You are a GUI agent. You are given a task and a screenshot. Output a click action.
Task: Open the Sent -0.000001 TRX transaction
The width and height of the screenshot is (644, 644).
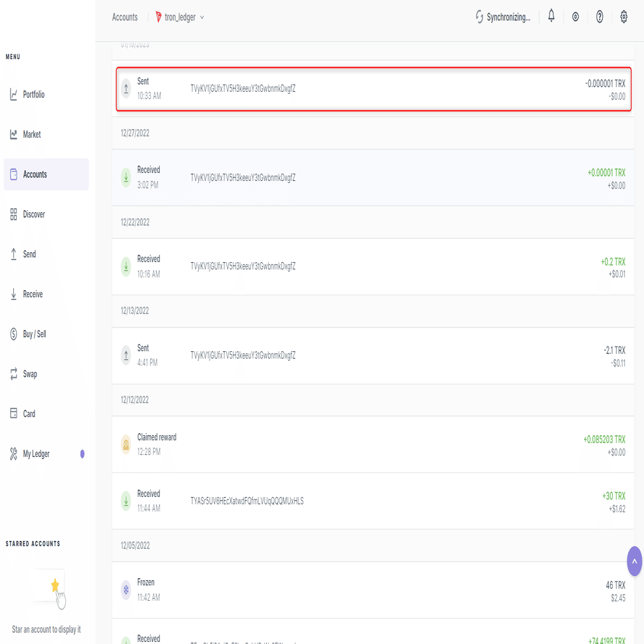[373, 89]
